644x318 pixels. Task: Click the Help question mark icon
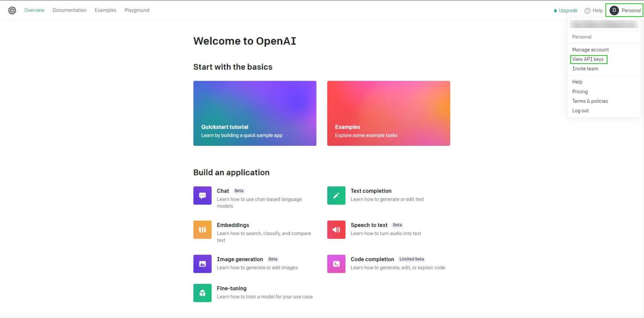point(588,10)
